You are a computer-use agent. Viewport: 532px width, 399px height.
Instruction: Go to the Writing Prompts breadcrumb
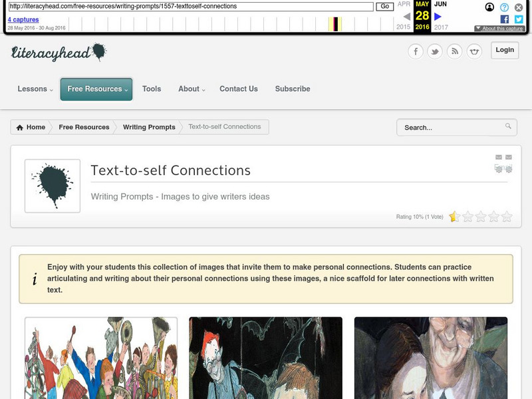point(149,127)
